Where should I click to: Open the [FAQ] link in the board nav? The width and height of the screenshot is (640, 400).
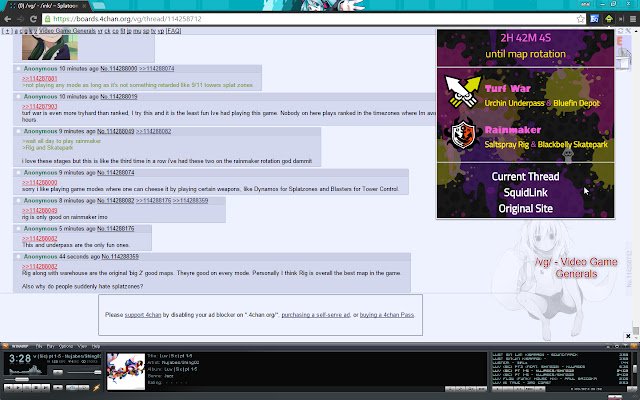[x=173, y=31]
